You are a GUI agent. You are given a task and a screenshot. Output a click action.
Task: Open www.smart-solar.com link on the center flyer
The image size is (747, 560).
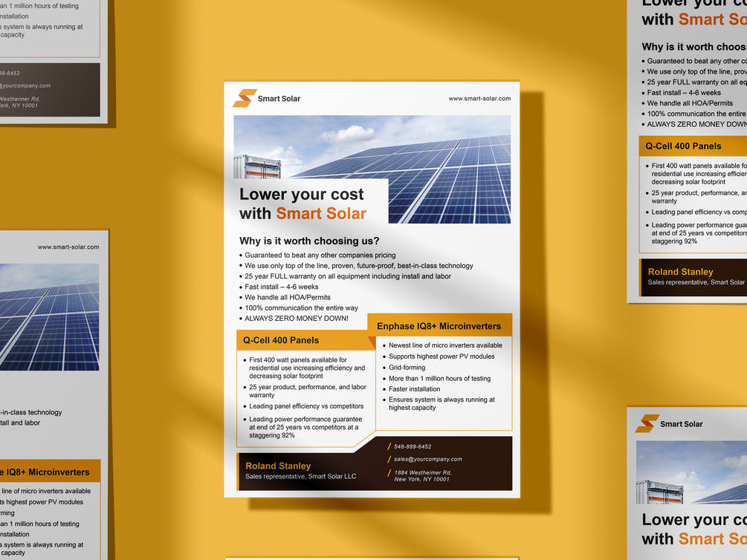point(479,99)
